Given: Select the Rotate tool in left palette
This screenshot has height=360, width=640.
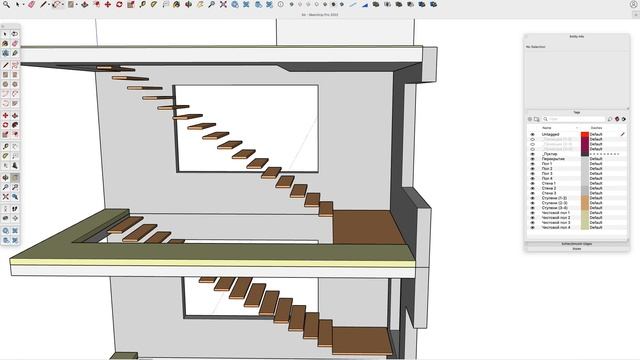Looking at the screenshot, I should tap(5, 125).
